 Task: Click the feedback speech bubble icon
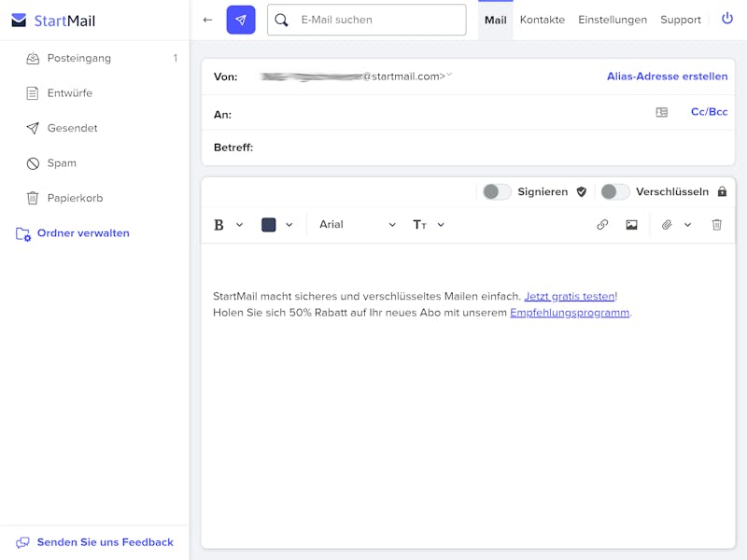click(x=22, y=542)
